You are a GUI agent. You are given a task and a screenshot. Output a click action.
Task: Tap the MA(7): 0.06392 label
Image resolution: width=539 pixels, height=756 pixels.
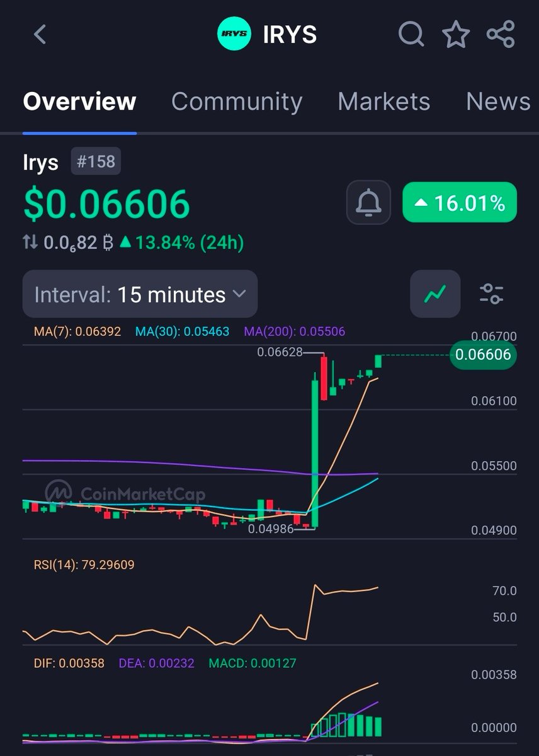pos(77,331)
